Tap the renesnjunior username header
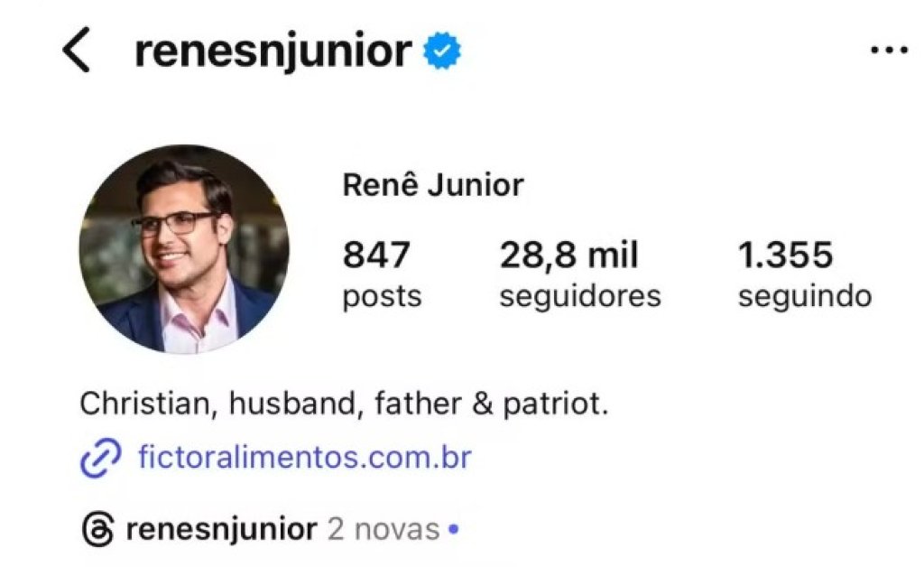Image resolution: width=924 pixels, height=567 pixels. [273, 51]
